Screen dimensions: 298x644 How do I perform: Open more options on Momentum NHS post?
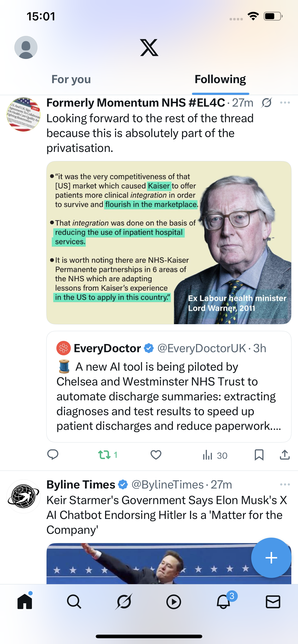click(x=285, y=103)
